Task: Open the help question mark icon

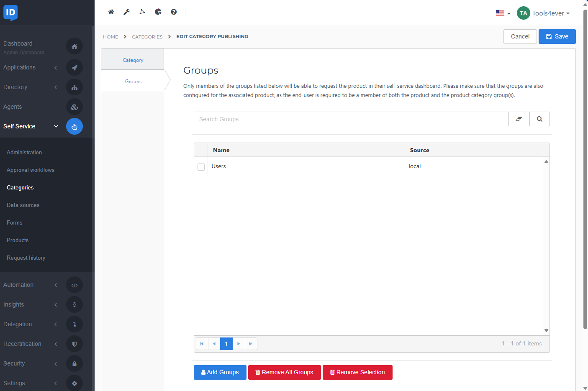Action: (174, 12)
